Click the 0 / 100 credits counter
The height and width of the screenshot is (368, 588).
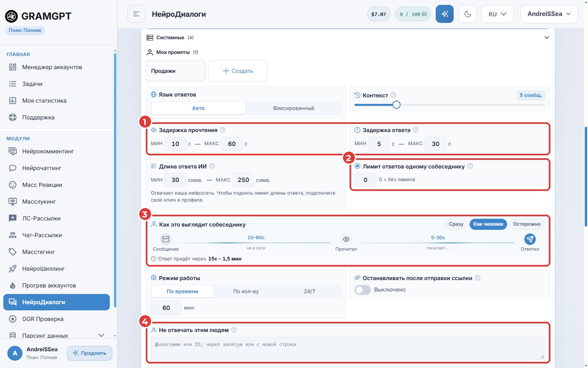tap(413, 14)
